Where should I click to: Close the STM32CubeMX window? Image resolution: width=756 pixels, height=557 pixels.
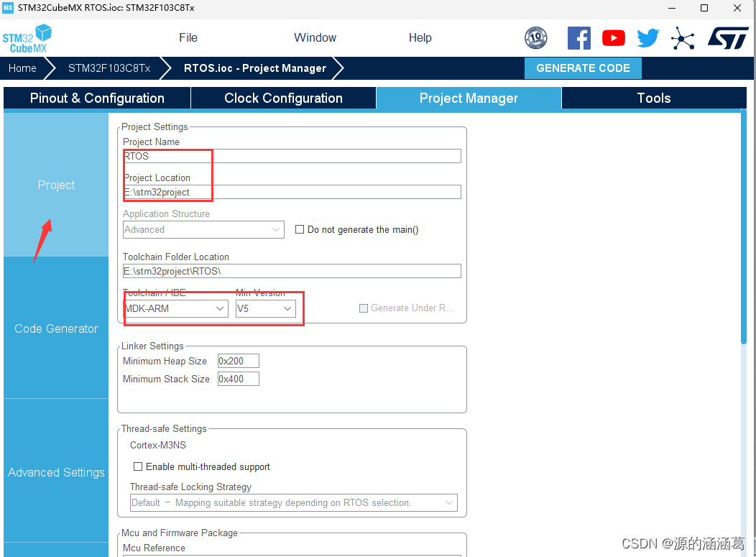pyautogui.click(x=737, y=8)
